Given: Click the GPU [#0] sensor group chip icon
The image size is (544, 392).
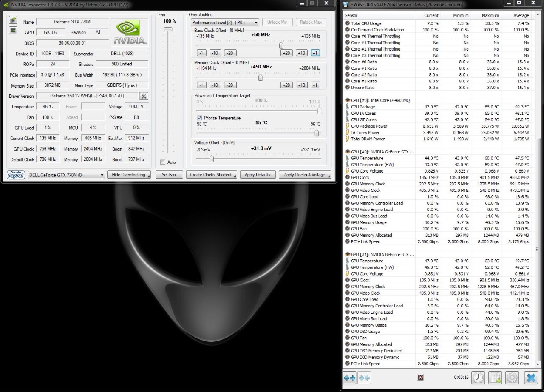Looking at the screenshot, I should coord(348,152).
